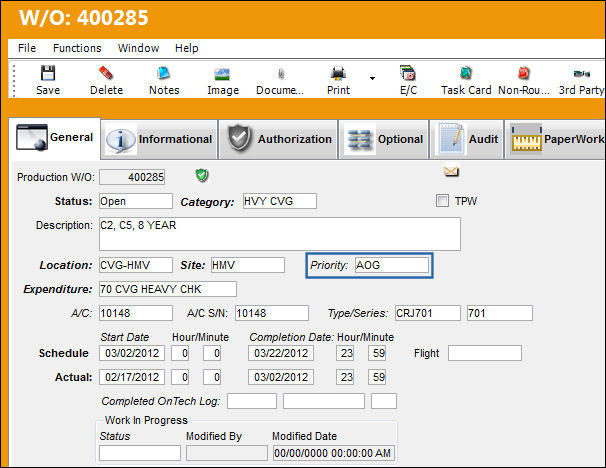Click first Completed OnTech Log field
Screen dimensions: 606x468
point(252,401)
